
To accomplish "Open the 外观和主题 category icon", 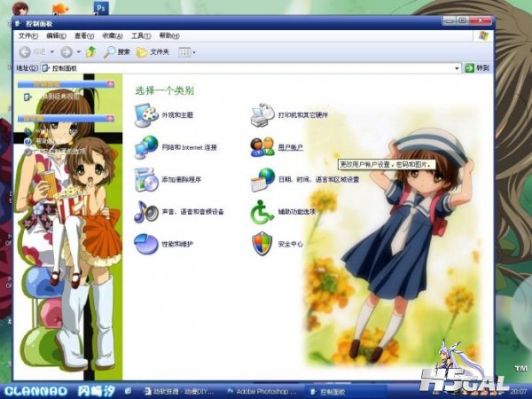I will tap(145, 113).
